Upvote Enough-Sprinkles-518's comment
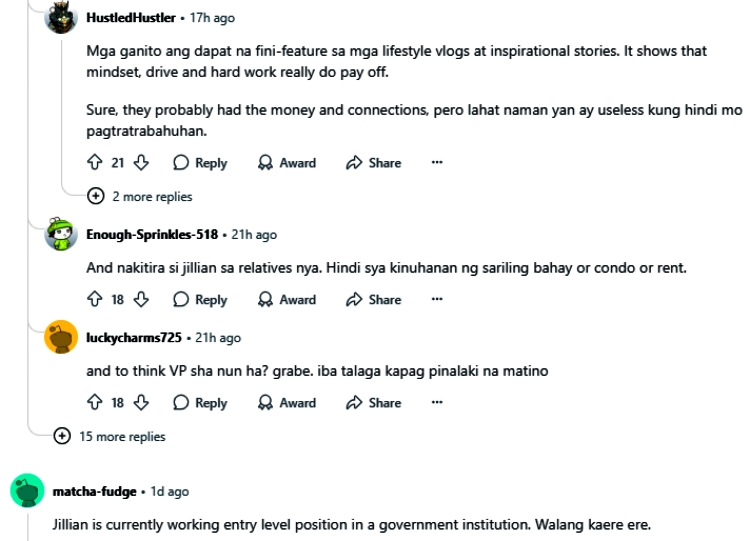The width and height of the screenshot is (750, 541). pos(93,299)
